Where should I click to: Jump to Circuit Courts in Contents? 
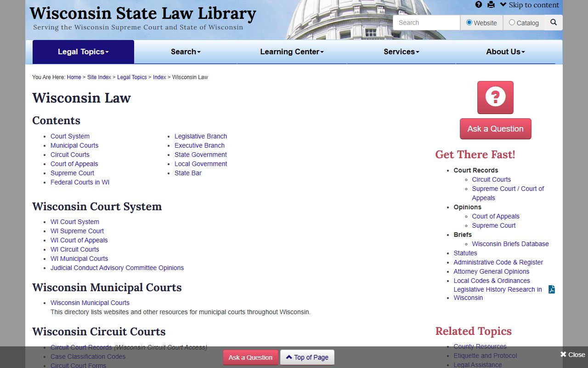tap(70, 155)
